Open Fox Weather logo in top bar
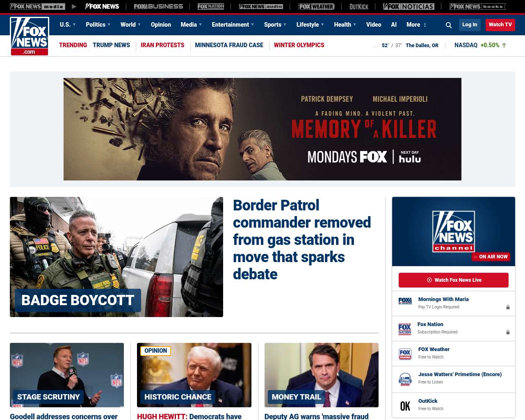This screenshot has height=420, width=525. pos(316,7)
